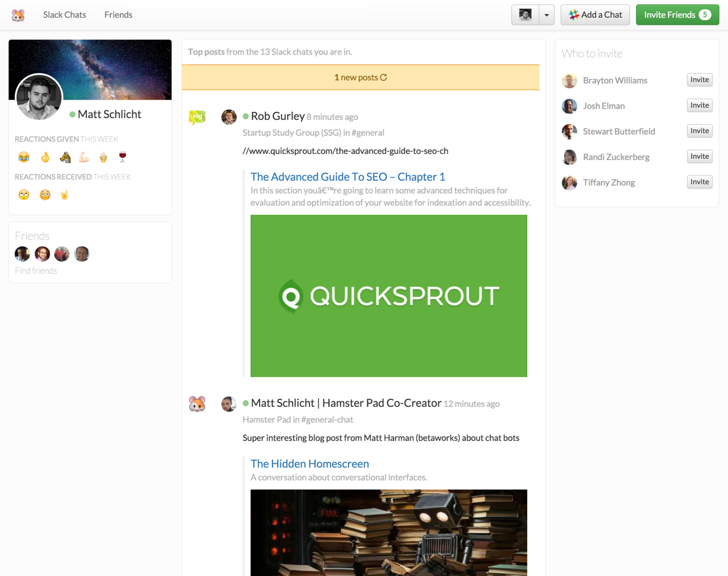Click the Add a Chat button
This screenshot has width=728, height=576.
click(x=595, y=15)
